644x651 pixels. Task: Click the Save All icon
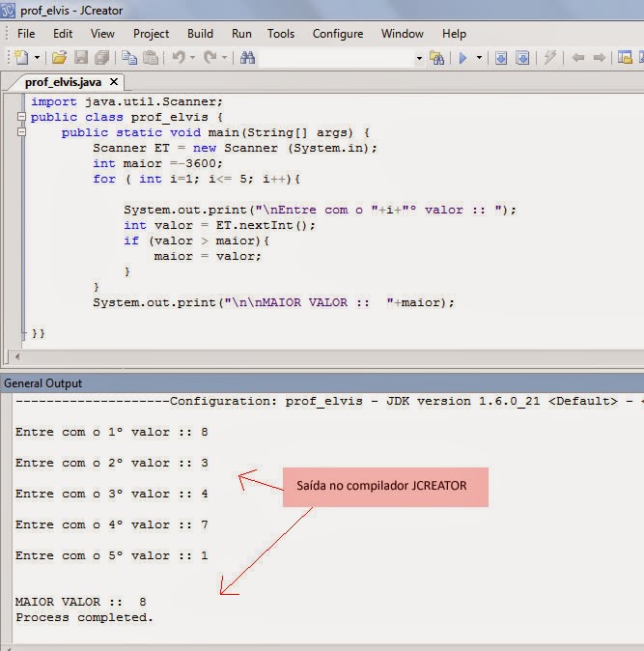click(x=102, y=57)
